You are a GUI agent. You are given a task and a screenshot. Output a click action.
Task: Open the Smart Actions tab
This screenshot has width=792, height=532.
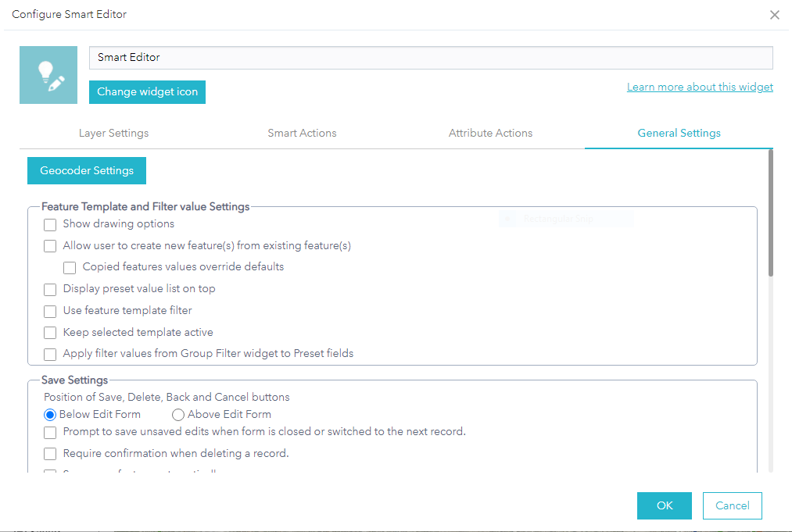click(x=302, y=133)
